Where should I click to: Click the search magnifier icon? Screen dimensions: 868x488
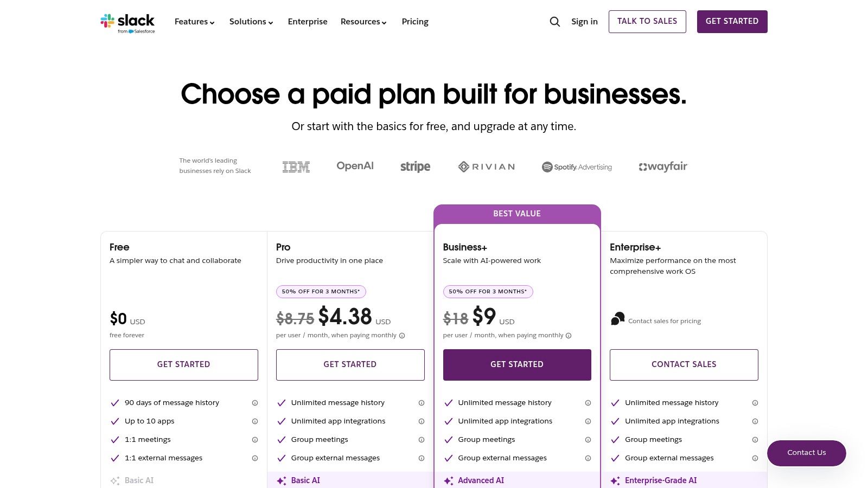point(554,22)
